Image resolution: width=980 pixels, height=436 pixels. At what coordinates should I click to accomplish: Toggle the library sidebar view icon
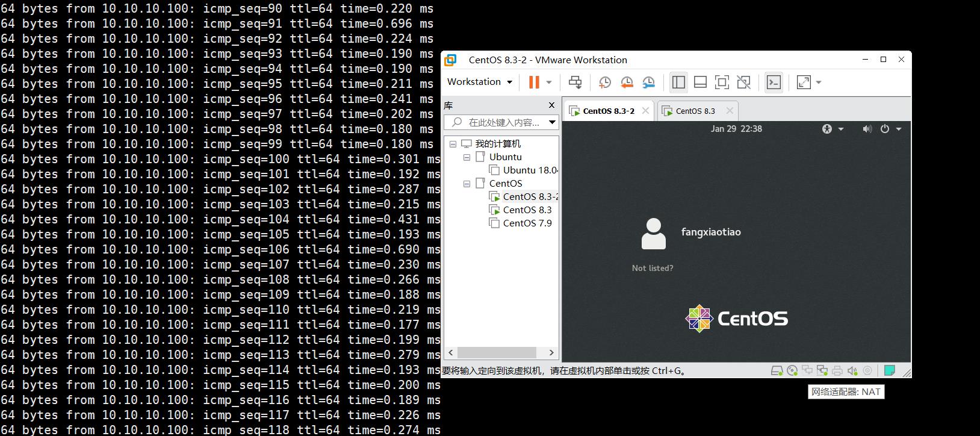678,82
